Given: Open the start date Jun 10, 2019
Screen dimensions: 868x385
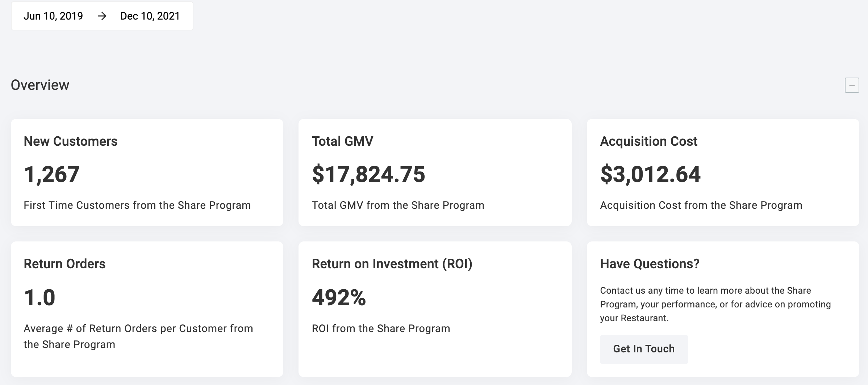Looking at the screenshot, I should coord(53,16).
